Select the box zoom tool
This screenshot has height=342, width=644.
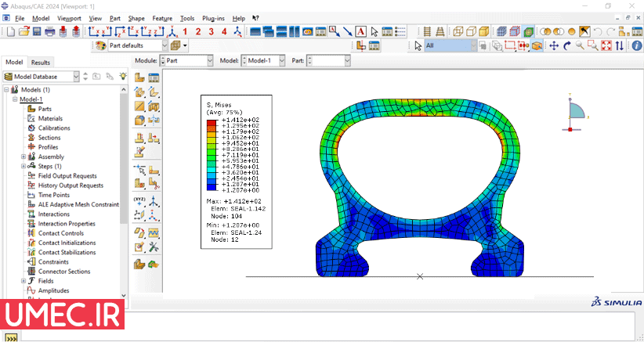tap(592, 45)
